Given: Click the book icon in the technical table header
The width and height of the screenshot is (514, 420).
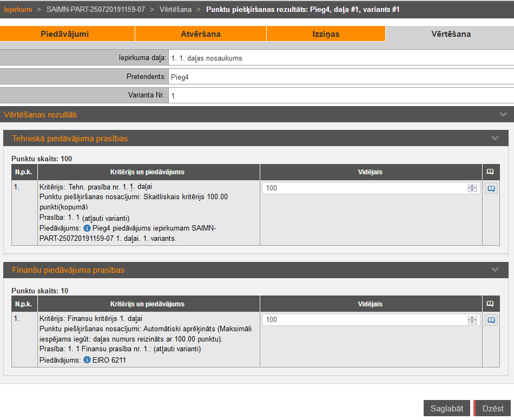Looking at the screenshot, I should tap(490, 172).
